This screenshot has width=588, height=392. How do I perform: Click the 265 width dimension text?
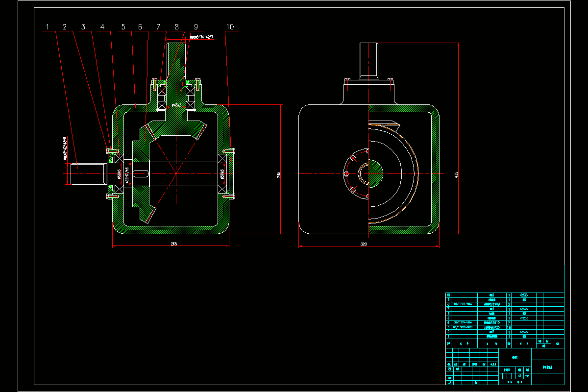click(174, 244)
